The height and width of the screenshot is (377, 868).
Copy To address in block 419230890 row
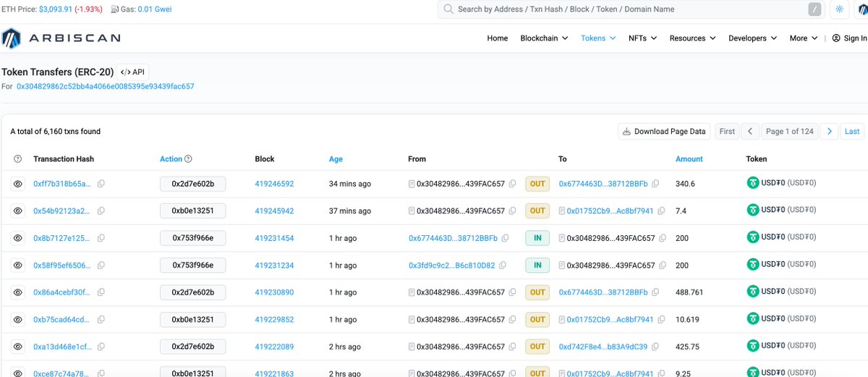(655, 292)
